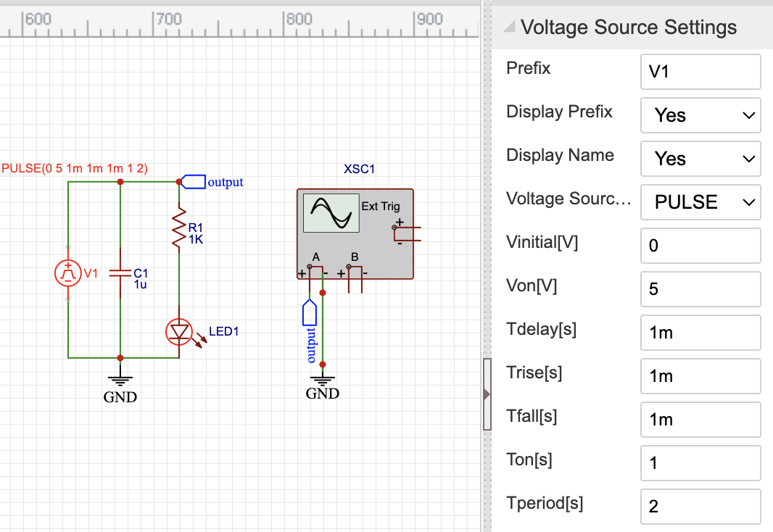The height and width of the screenshot is (532, 773).
Task: Select the C1 designator label
Action: point(141,273)
